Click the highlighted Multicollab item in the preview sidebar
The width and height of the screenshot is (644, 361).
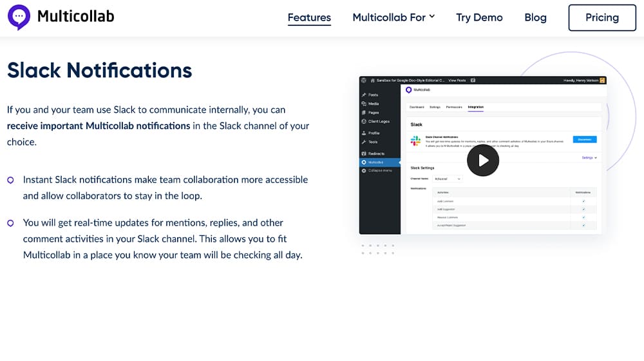point(379,162)
